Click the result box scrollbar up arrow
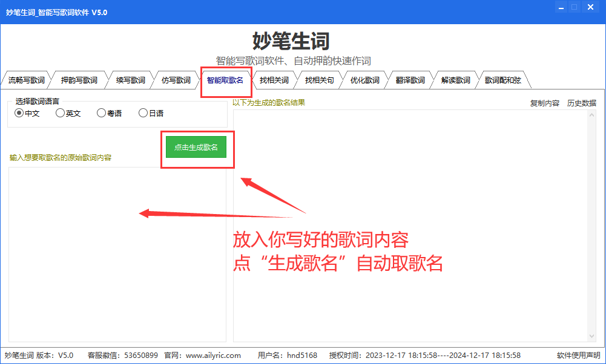This screenshot has width=606, height=364. tap(592, 115)
